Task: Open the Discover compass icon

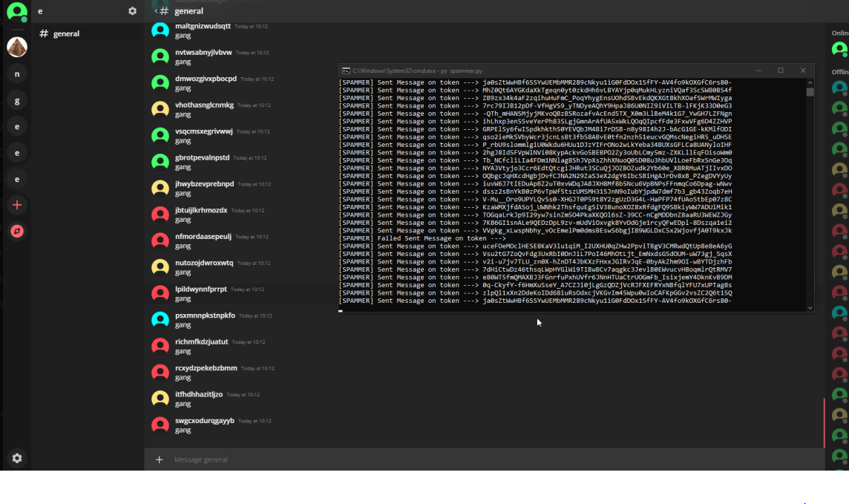Action: (x=17, y=231)
